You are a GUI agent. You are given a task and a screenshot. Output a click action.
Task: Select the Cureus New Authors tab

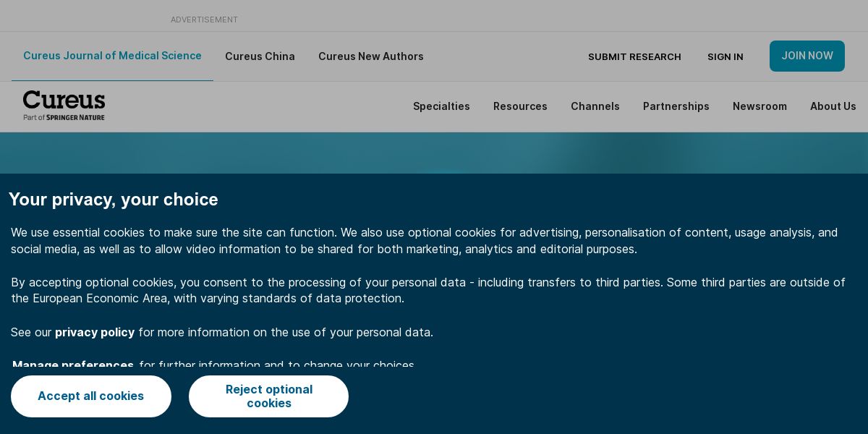(x=371, y=56)
